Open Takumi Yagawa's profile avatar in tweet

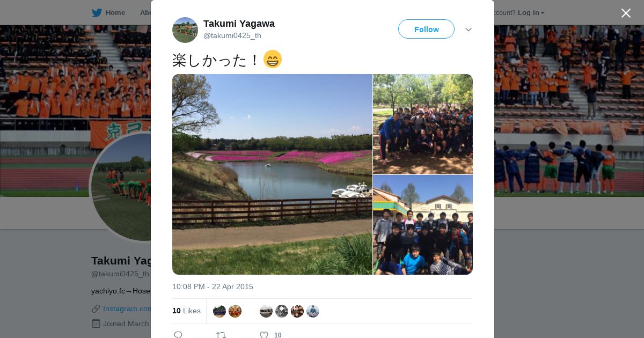pos(185,30)
